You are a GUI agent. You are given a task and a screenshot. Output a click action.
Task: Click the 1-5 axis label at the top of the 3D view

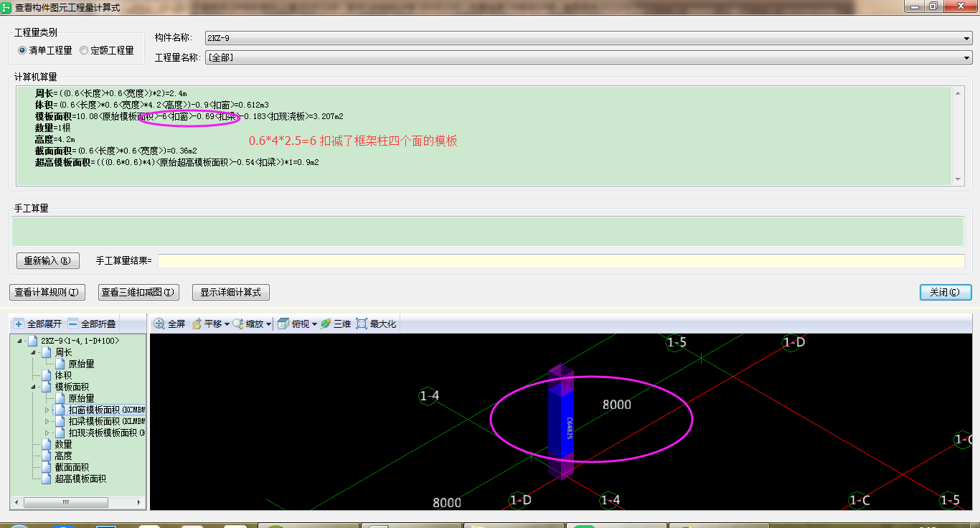[x=677, y=342]
